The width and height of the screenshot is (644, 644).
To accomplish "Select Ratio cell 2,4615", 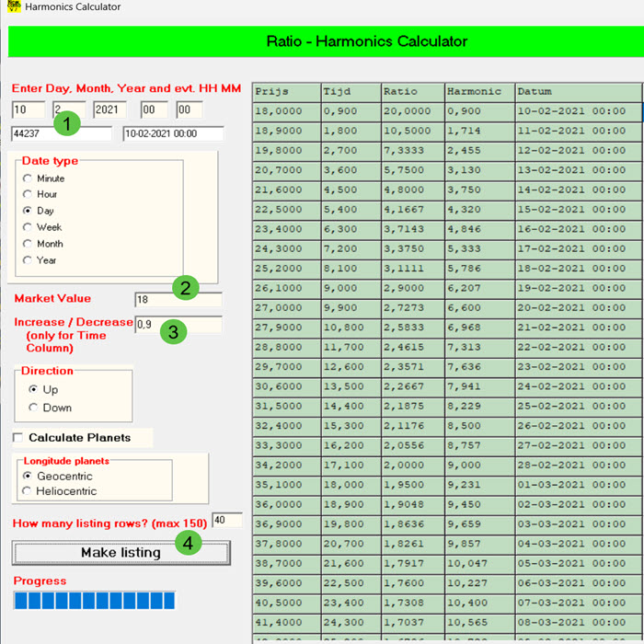I will tap(413, 348).
